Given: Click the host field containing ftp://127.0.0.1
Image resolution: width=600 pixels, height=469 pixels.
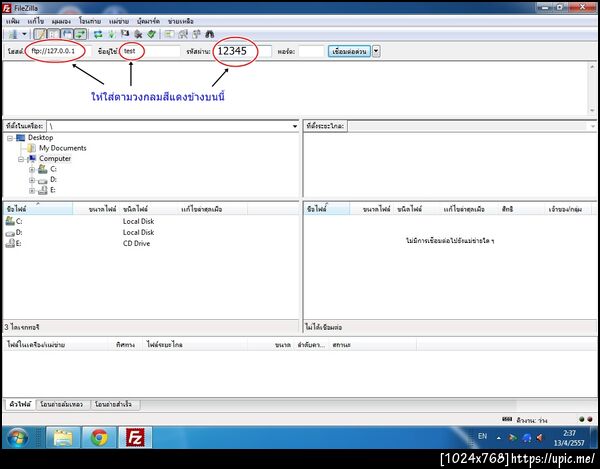Looking at the screenshot, I should 59,51.
